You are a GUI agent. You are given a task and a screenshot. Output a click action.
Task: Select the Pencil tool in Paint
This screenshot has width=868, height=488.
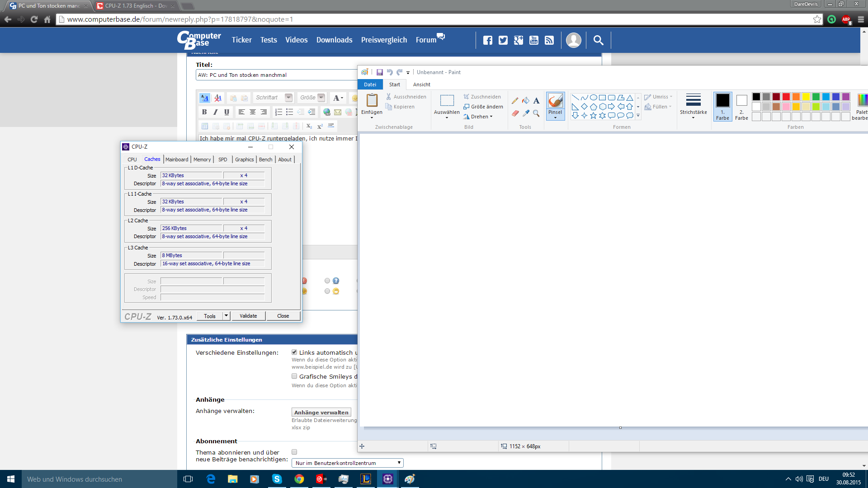point(515,100)
